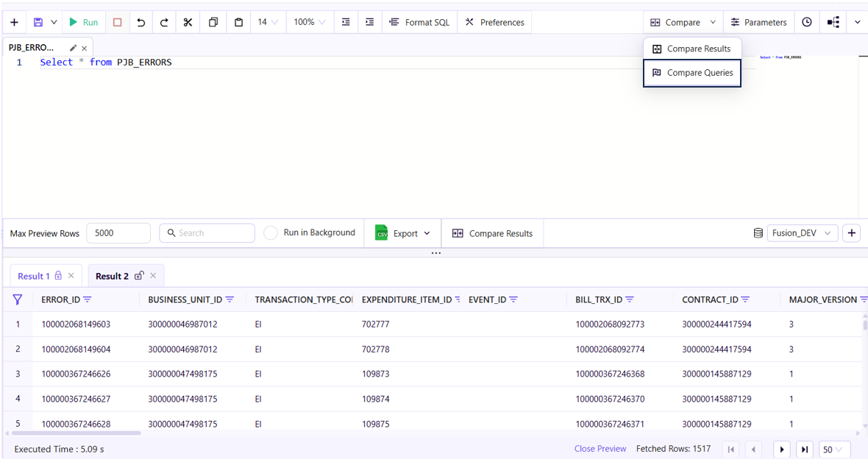This screenshot has width=868, height=462.
Task: Click the schema diagram icon
Action: point(833,22)
